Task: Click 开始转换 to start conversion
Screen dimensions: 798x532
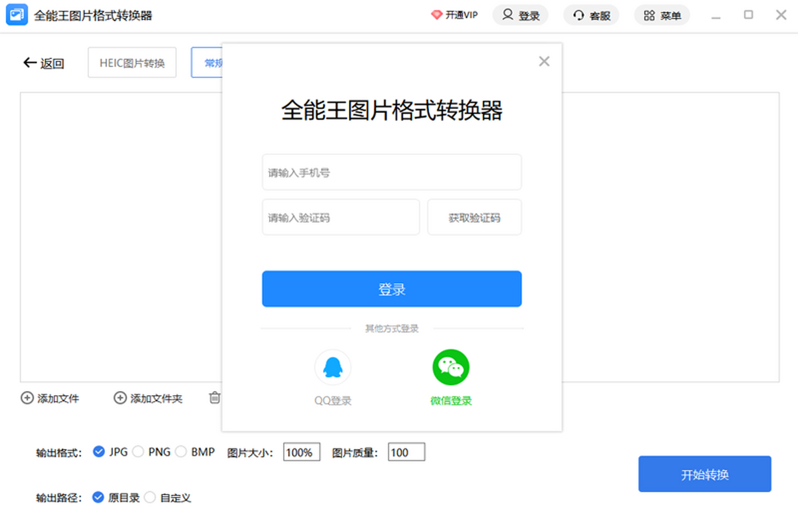Action: tap(704, 474)
